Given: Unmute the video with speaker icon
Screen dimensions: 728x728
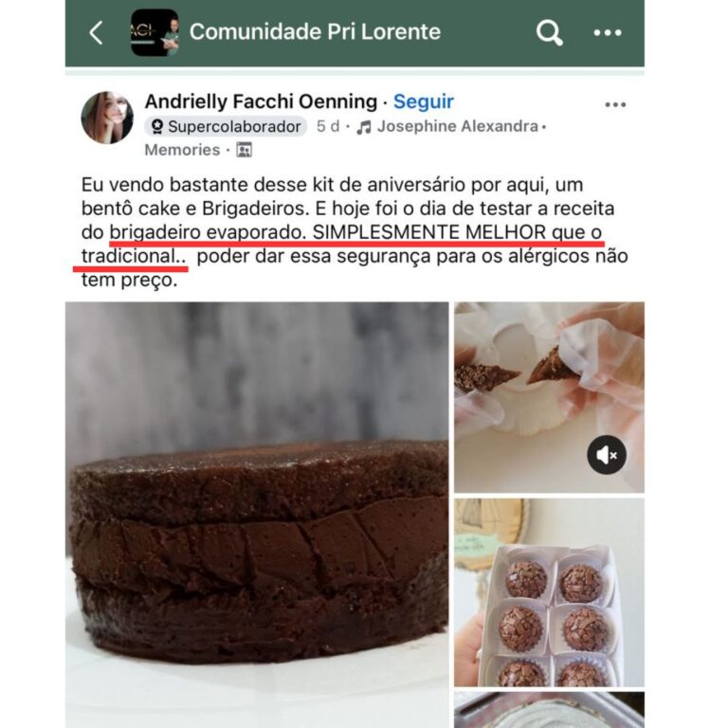Looking at the screenshot, I should click(x=607, y=455).
